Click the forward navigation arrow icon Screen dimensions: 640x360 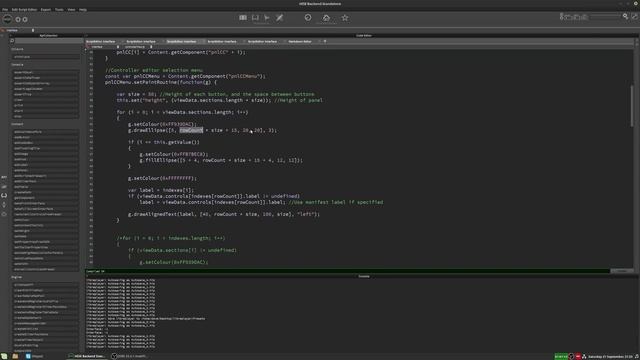pyautogui.click(x=25, y=19)
